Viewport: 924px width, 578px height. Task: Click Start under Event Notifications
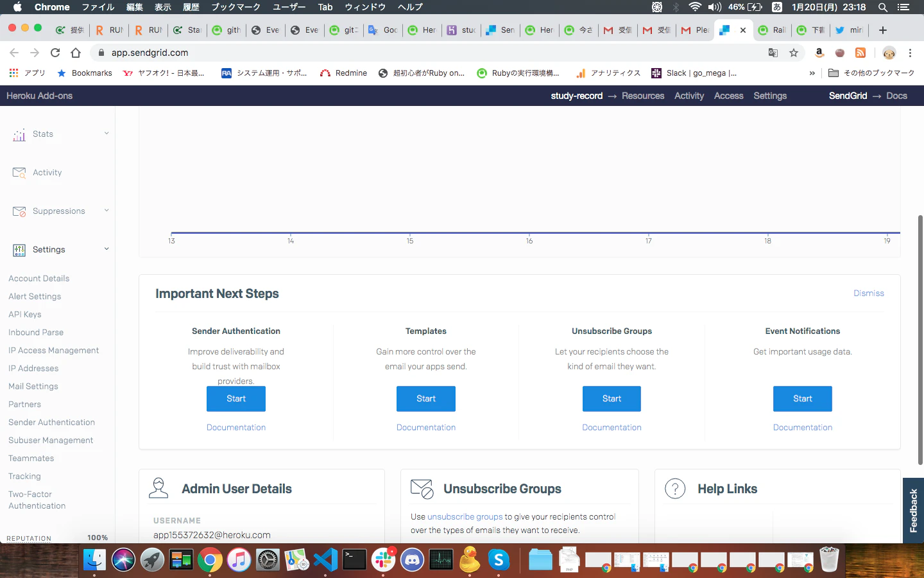pyautogui.click(x=803, y=399)
